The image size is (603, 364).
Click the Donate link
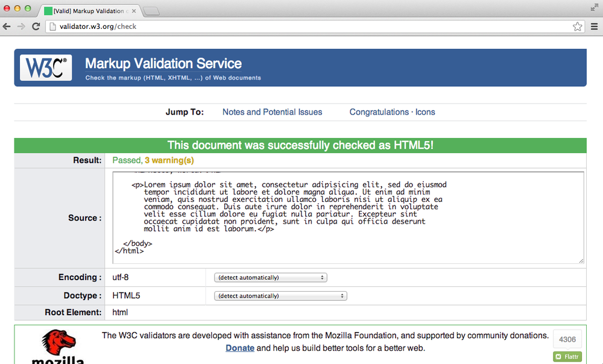point(240,348)
